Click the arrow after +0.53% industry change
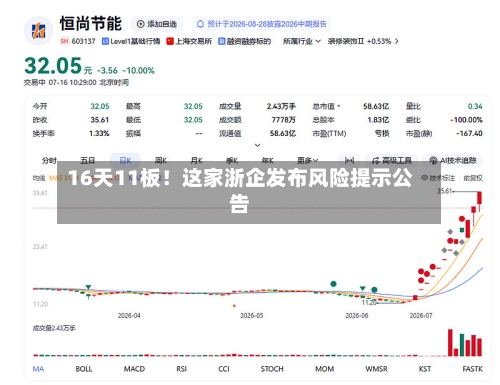This screenshot has width=500, height=385. pyautogui.click(x=396, y=41)
